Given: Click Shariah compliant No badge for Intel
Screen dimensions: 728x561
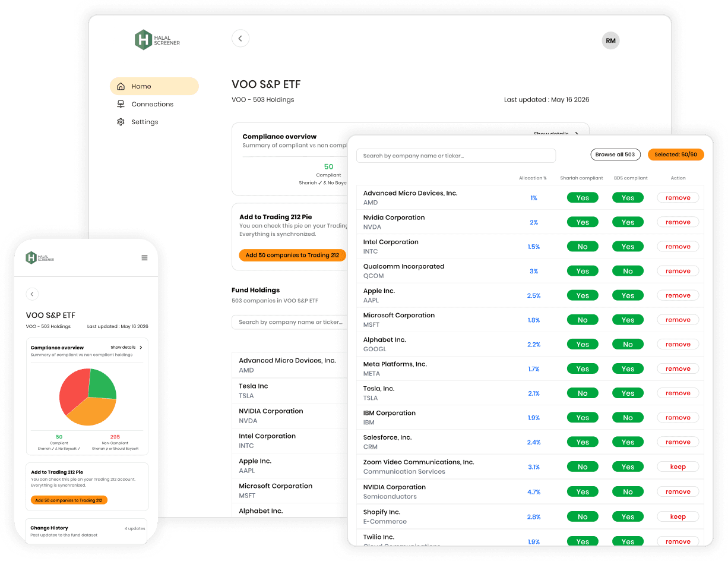Looking at the screenshot, I should tap(583, 247).
